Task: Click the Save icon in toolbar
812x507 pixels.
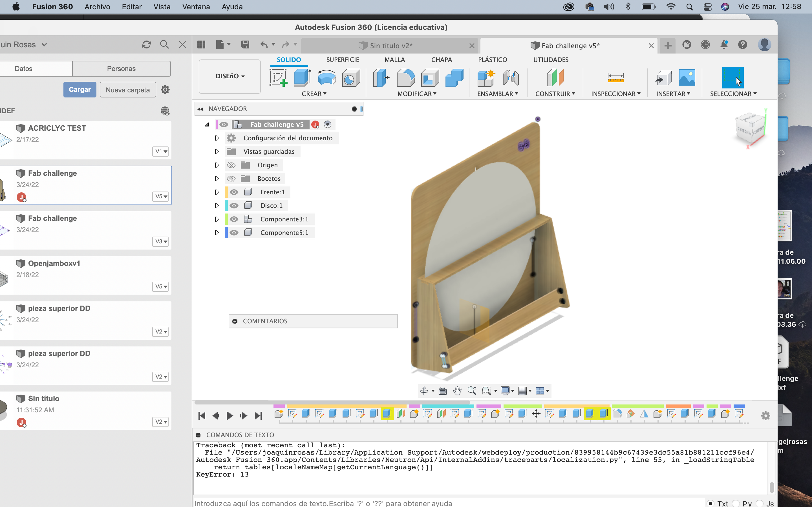Action: coord(245,45)
